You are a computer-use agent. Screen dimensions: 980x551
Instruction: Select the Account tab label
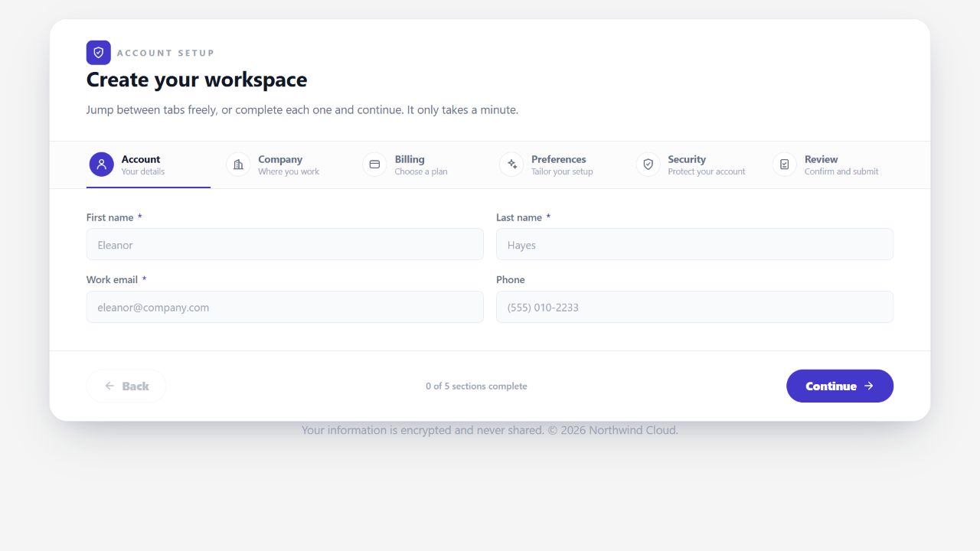(x=141, y=159)
